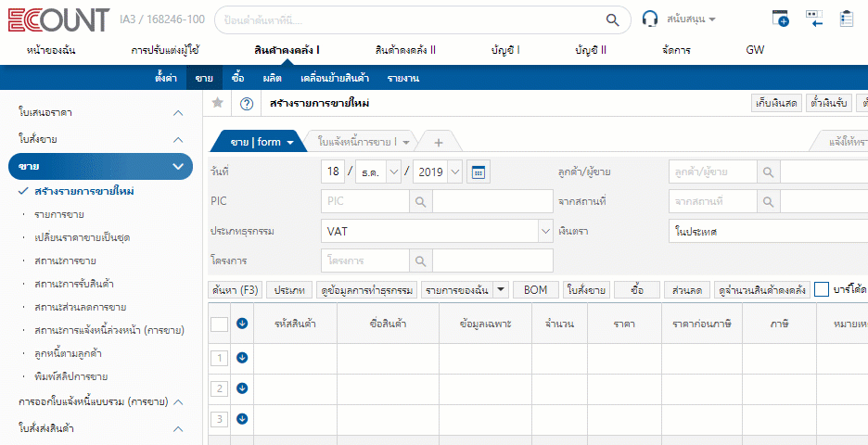Open the help question mark icon

point(247,104)
